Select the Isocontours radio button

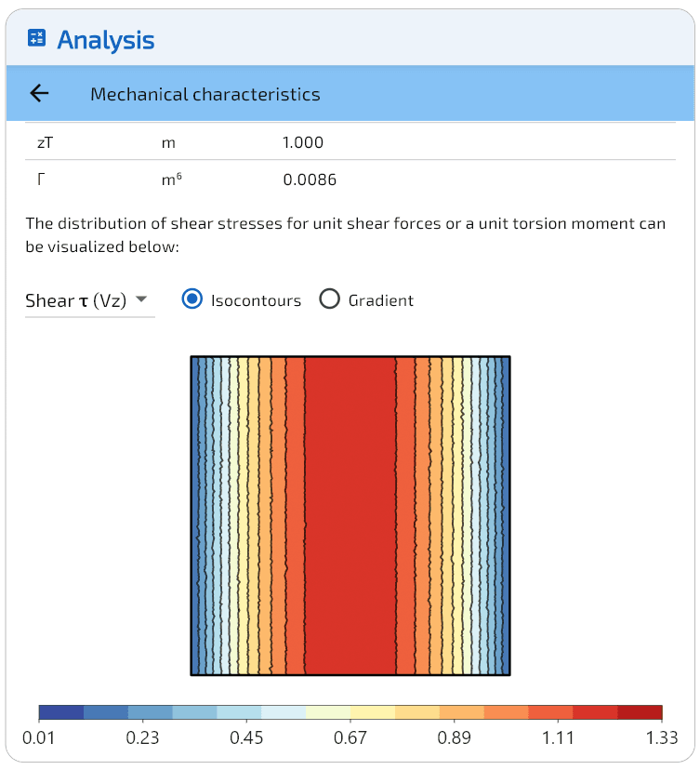[192, 299]
